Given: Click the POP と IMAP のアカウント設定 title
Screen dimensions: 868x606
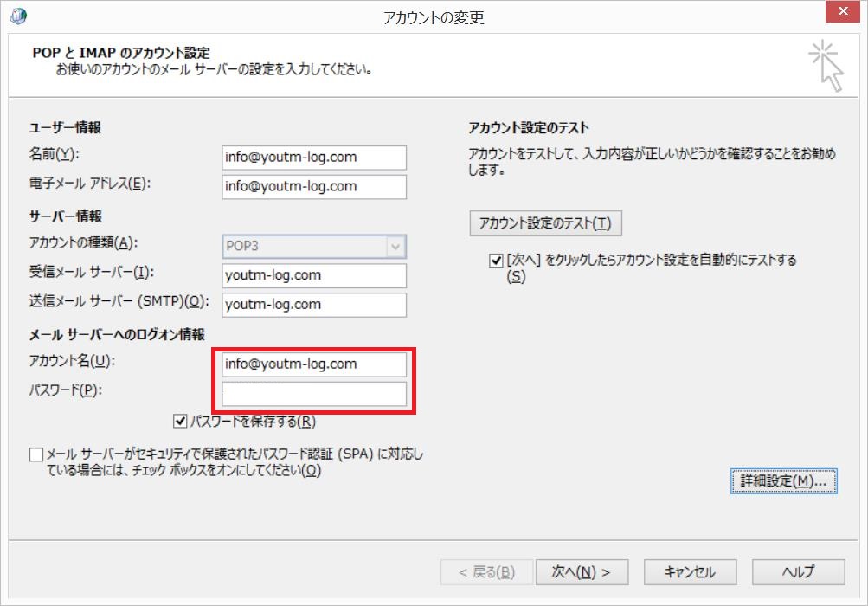Looking at the screenshot, I should click(x=121, y=53).
